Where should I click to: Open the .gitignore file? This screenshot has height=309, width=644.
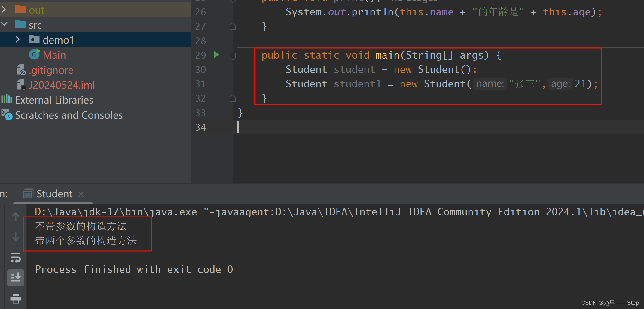(51, 70)
